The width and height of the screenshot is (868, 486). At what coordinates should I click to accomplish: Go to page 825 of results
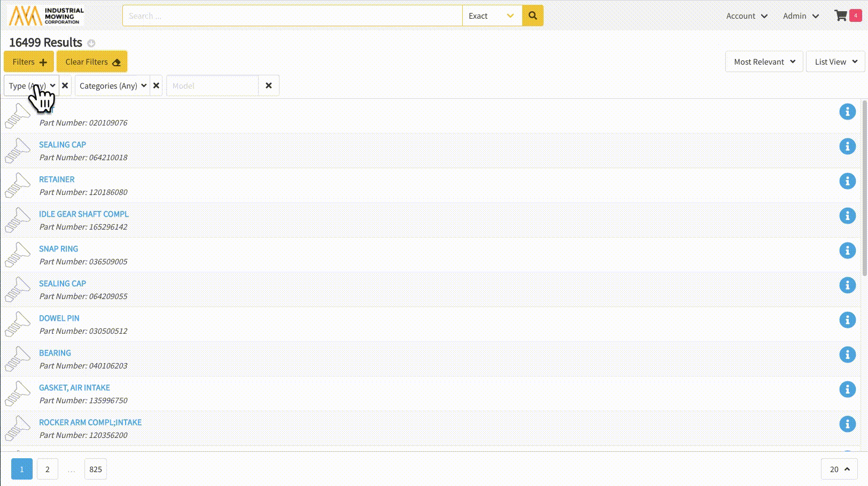click(x=96, y=469)
